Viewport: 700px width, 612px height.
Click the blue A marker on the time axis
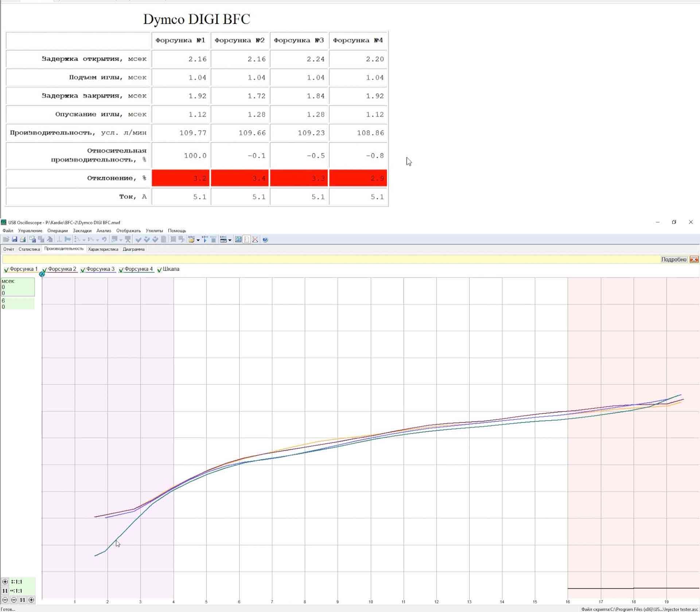click(42, 274)
